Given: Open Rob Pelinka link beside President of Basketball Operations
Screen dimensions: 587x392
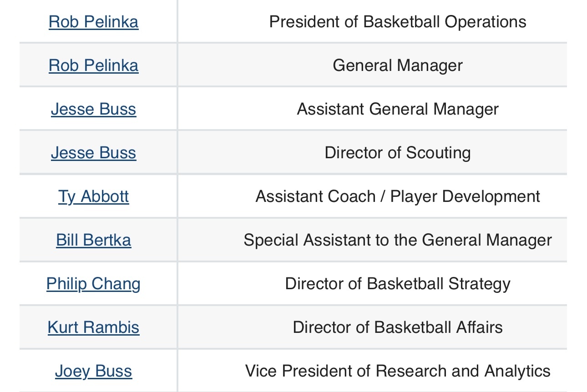Looking at the screenshot, I should (x=93, y=22).
